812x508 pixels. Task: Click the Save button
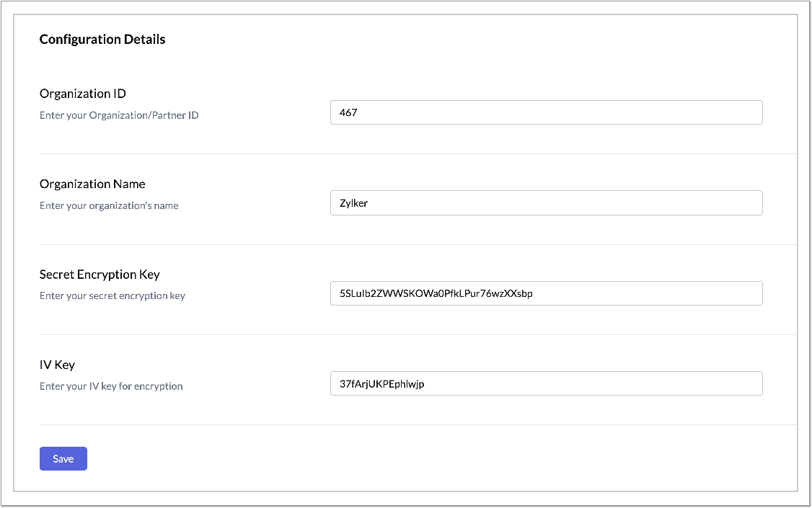click(63, 459)
